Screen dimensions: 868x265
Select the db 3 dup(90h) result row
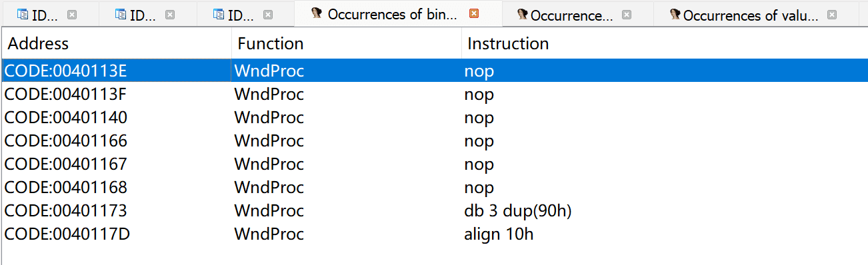click(x=434, y=210)
